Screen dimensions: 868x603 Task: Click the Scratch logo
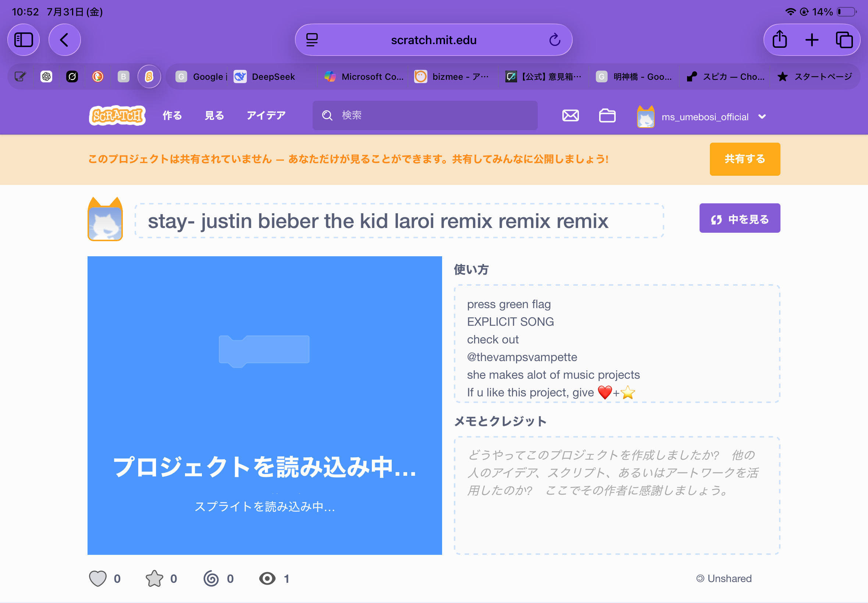pos(117,115)
